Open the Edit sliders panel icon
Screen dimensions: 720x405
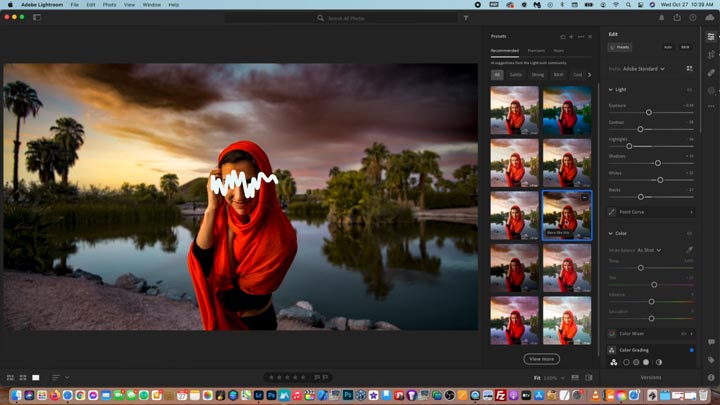tap(711, 37)
